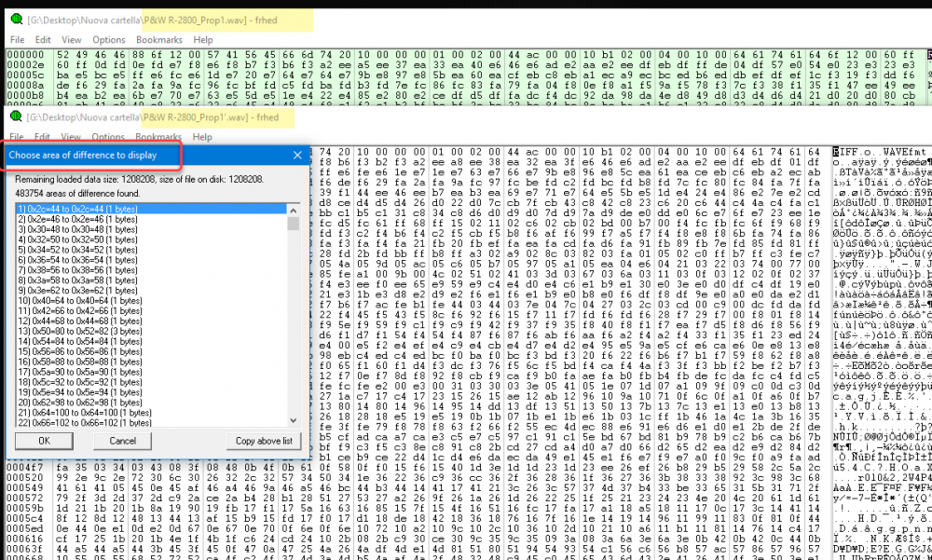Open Edit menu in top Prop1.wav window

[x=43, y=40]
